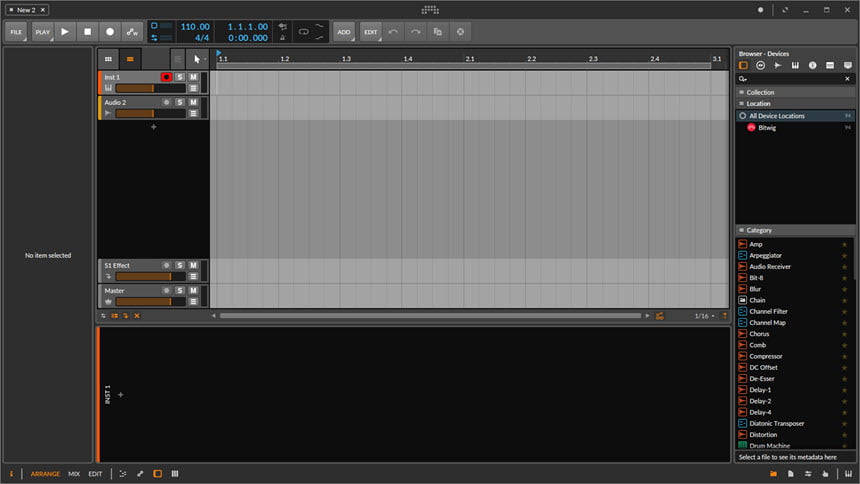Open the EDIT menu in top toolbar
This screenshot has width=860, height=484.
tap(371, 32)
